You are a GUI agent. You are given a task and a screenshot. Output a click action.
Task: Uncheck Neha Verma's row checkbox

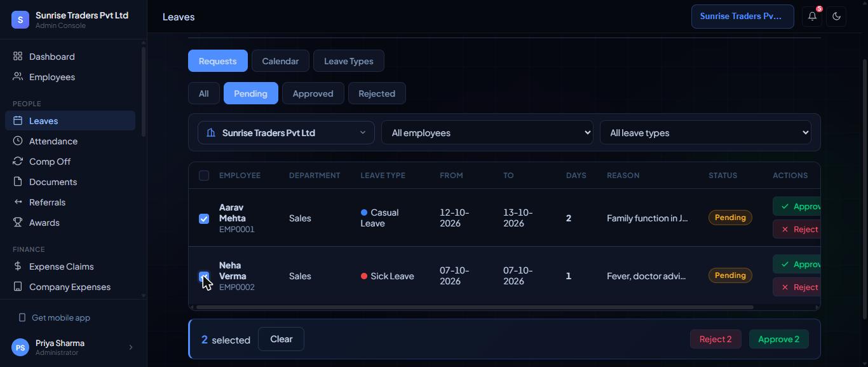[x=204, y=277]
